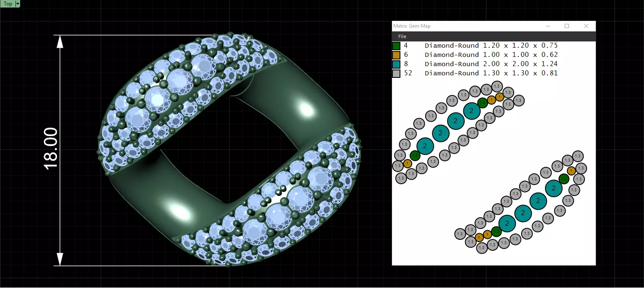Click the lone gold gem in the upper gem strip
This screenshot has width=644, height=288.
pos(407,164)
